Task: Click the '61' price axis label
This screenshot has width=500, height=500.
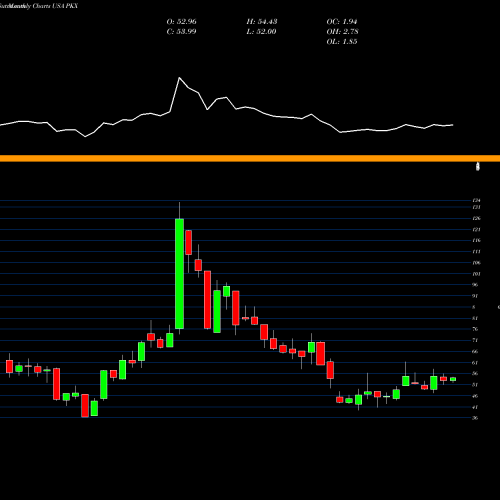Action: pyautogui.click(x=475, y=363)
